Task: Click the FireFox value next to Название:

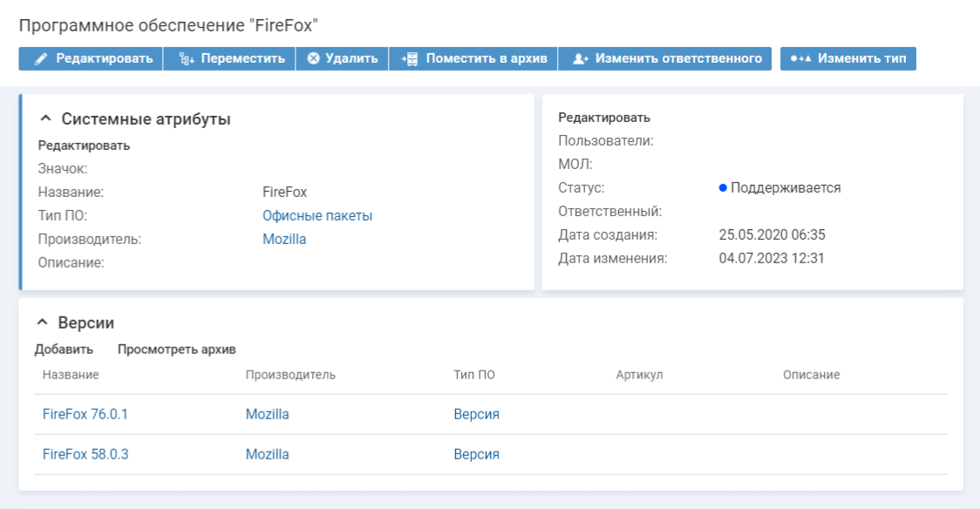Action: pos(285,193)
